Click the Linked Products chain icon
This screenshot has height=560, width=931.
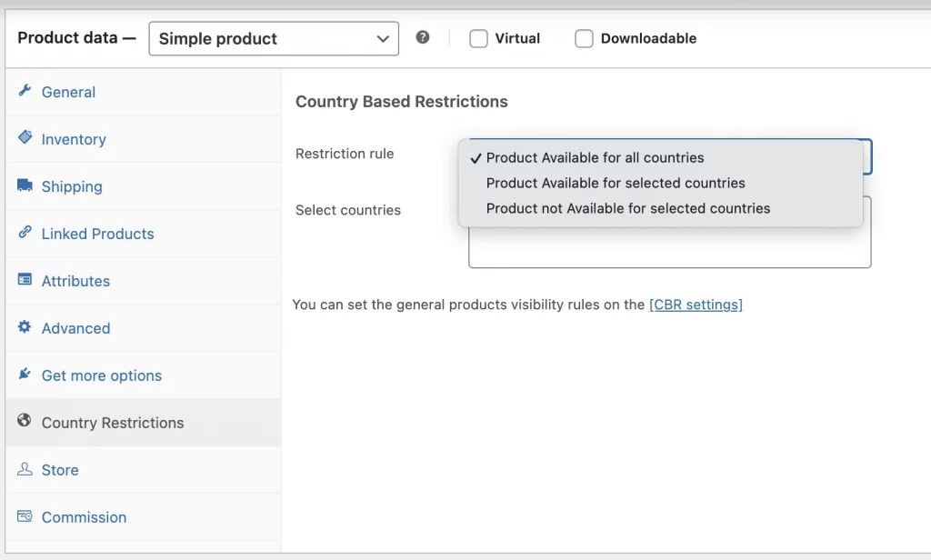point(25,233)
